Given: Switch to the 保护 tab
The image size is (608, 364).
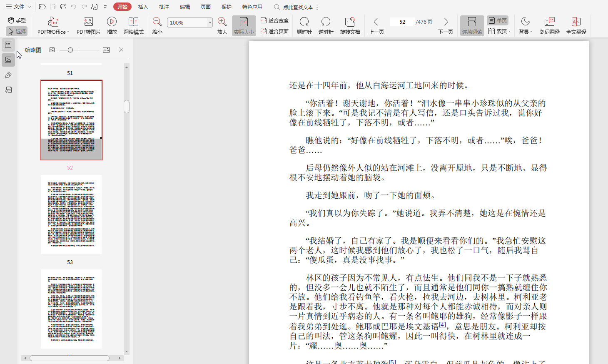Looking at the screenshot, I should 226,7.
